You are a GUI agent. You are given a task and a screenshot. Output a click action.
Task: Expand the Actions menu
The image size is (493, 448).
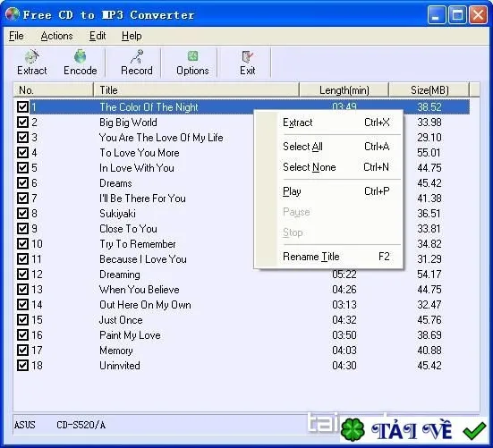56,36
